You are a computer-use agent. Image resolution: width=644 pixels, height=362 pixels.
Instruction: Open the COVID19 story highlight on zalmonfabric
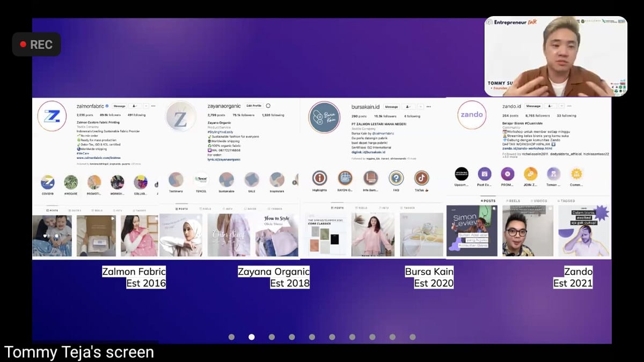click(47, 182)
